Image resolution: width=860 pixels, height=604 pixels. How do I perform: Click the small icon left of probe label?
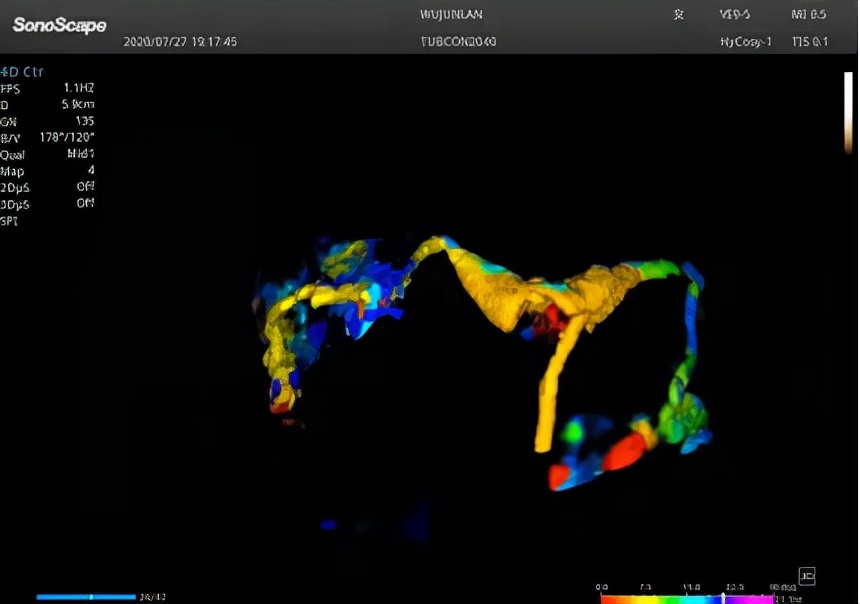679,15
